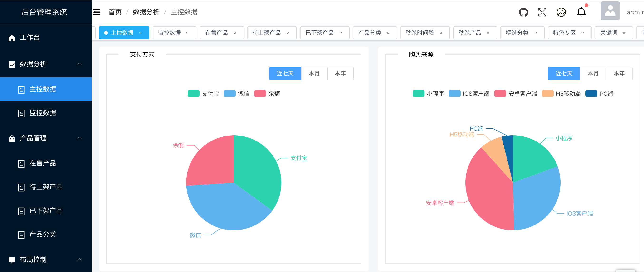Click the theme face icon in header
This screenshot has height=272, width=644.
click(561, 12)
